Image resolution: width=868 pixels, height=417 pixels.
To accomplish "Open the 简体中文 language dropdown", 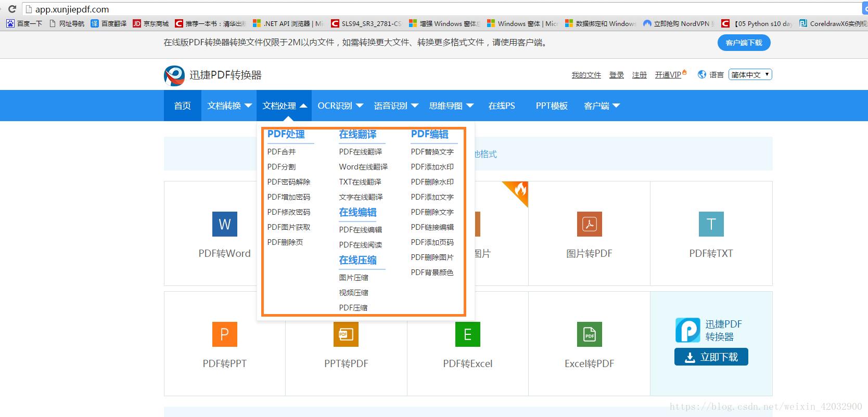I will tap(750, 74).
